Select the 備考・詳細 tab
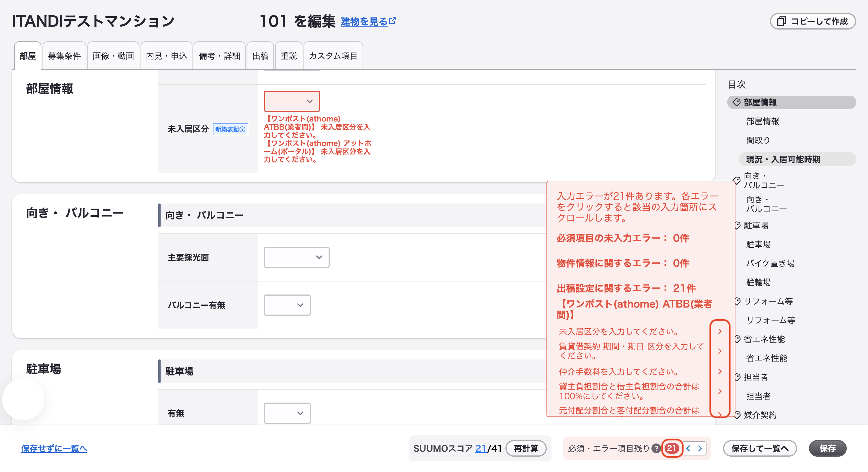 [x=220, y=56]
